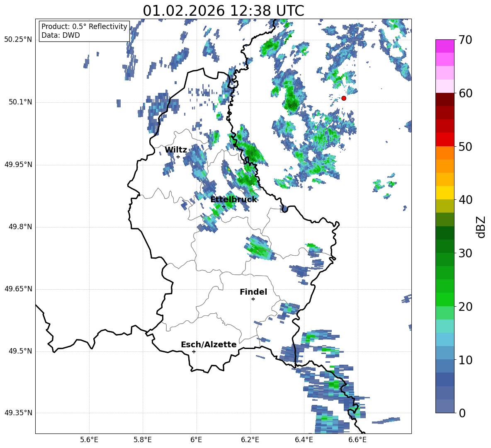The height and width of the screenshot is (448, 491).
Task: Click the 5.6°E longitude label
Action: [x=89, y=440]
